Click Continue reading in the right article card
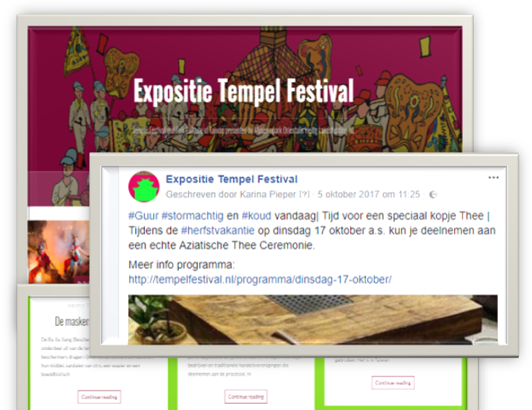Screen dimensions: 532x410 (393, 383)
